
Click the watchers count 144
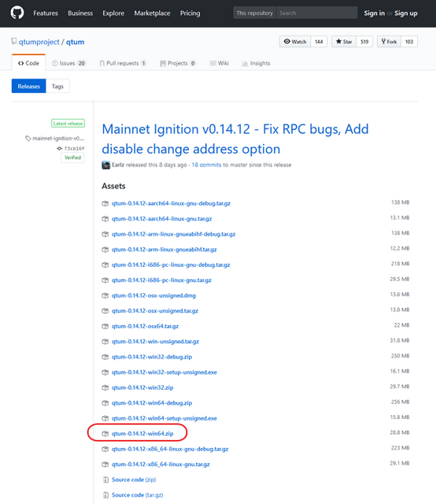click(x=319, y=42)
